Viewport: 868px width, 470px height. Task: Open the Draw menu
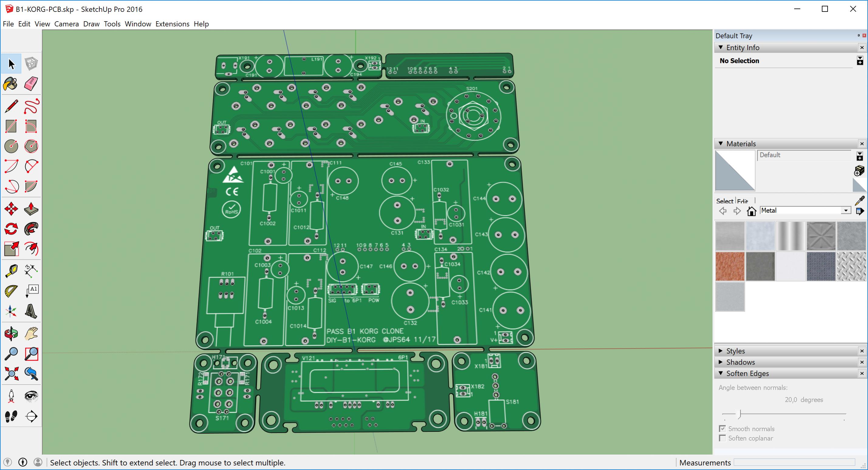(x=91, y=24)
